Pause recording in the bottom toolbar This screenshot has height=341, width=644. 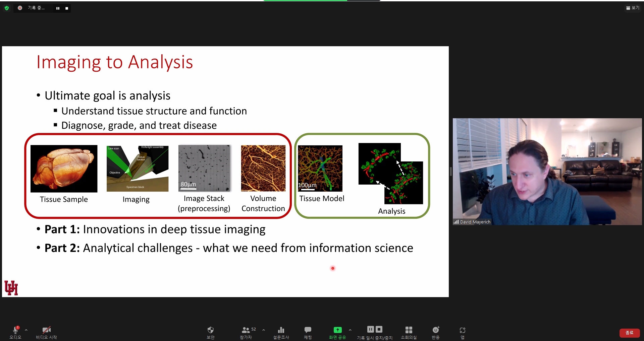[371, 329]
